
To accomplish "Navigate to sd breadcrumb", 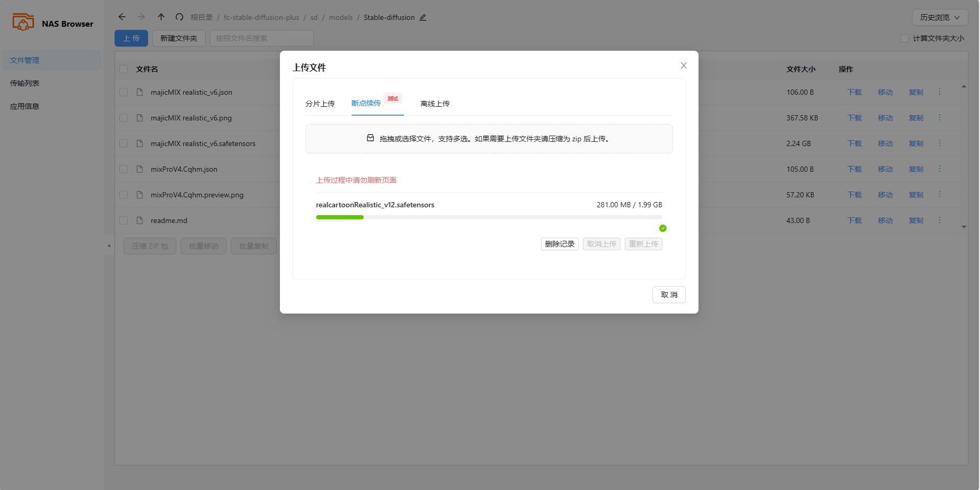I will tap(314, 17).
